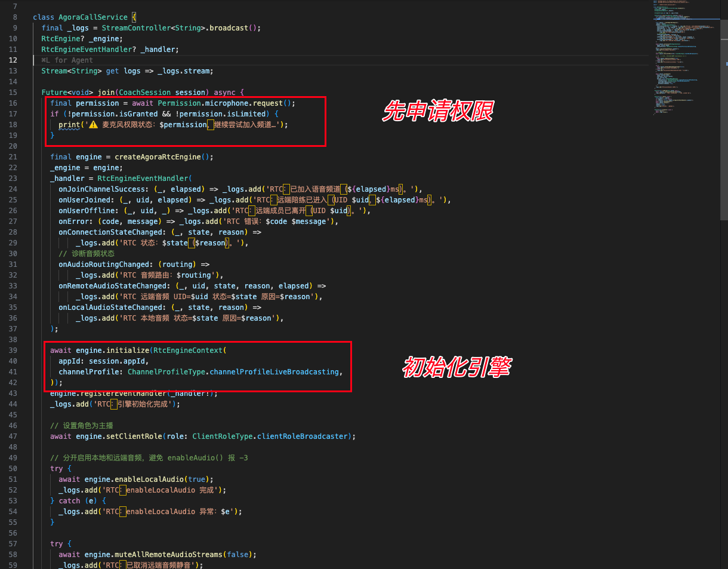Click the editor's vertical scrollbar thumb

[724, 110]
